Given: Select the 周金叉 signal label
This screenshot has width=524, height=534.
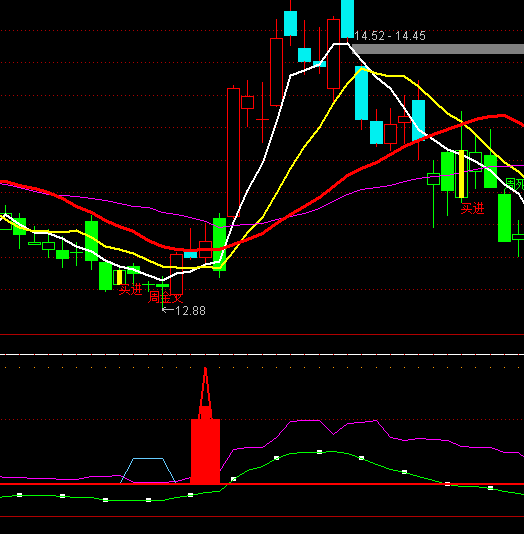Looking at the screenshot, I should [165, 297].
